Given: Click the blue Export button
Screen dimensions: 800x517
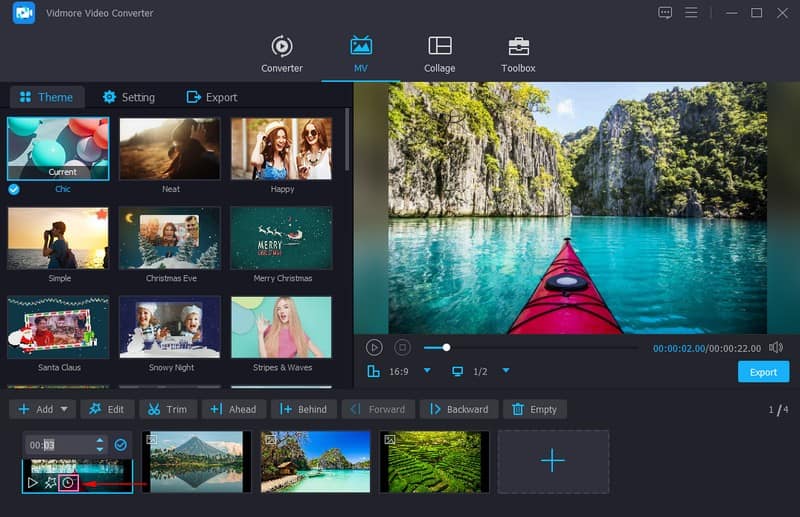Looking at the screenshot, I should tap(763, 372).
